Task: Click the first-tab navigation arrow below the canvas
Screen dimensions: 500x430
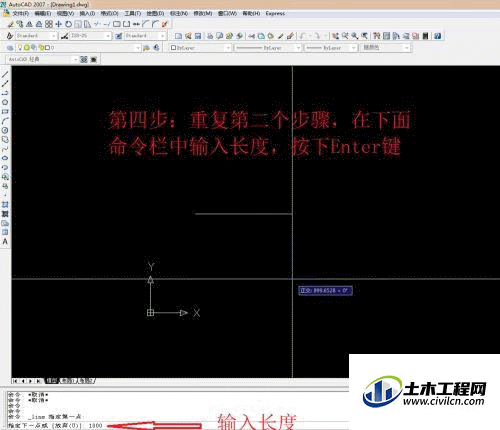Action: [x=15, y=381]
